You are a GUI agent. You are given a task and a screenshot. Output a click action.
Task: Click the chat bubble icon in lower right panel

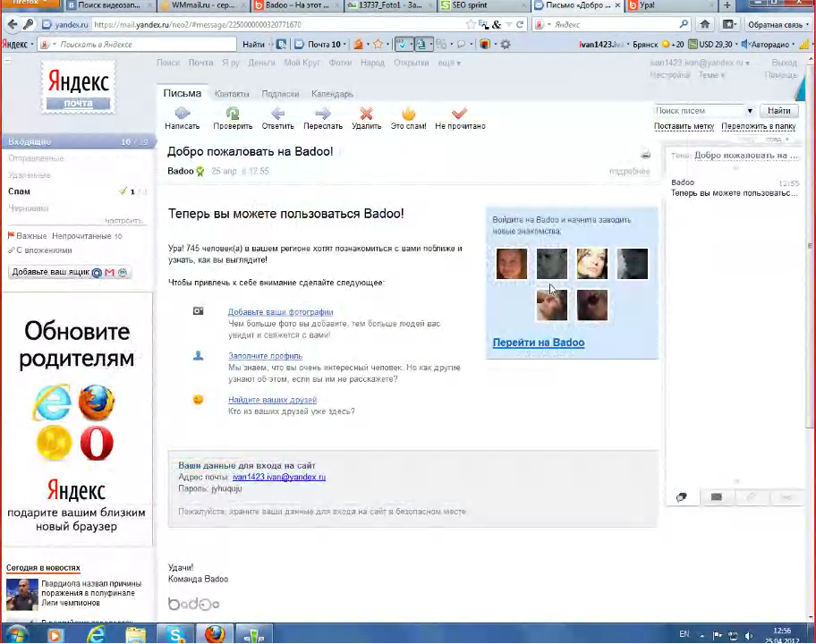click(x=681, y=497)
